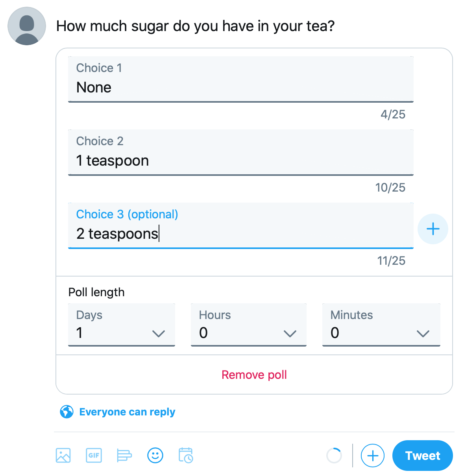Viewport: 464px width, 476px height.
Task: Click the poll icon in the toolbar
Action: (x=124, y=456)
